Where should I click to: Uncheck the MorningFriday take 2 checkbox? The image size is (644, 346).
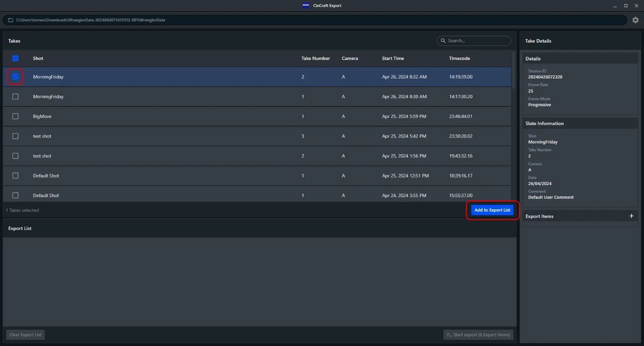pos(15,77)
